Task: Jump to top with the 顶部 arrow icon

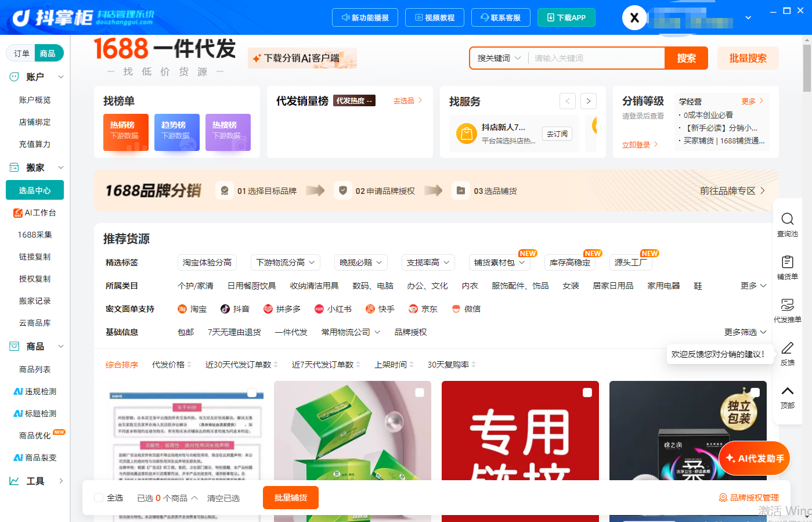Action: pyautogui.click(x=787, y=391)
